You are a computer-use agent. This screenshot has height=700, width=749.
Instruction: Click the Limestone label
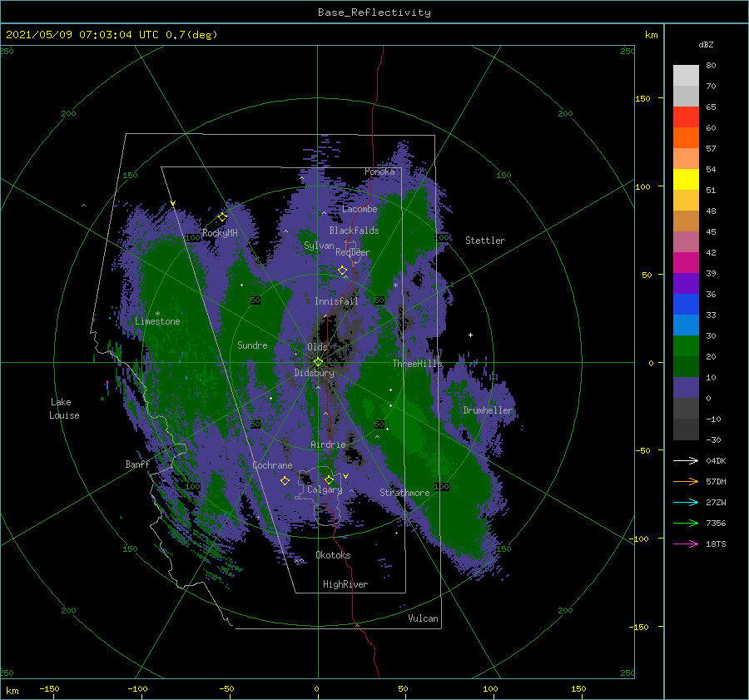click(x=157, y=321)
